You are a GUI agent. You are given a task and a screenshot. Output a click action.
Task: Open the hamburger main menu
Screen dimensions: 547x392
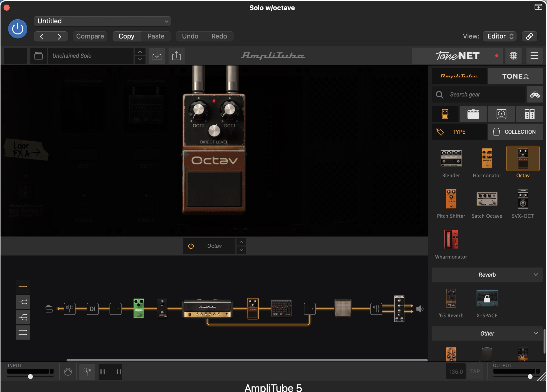pyautogui.click(x=534, y=56)
